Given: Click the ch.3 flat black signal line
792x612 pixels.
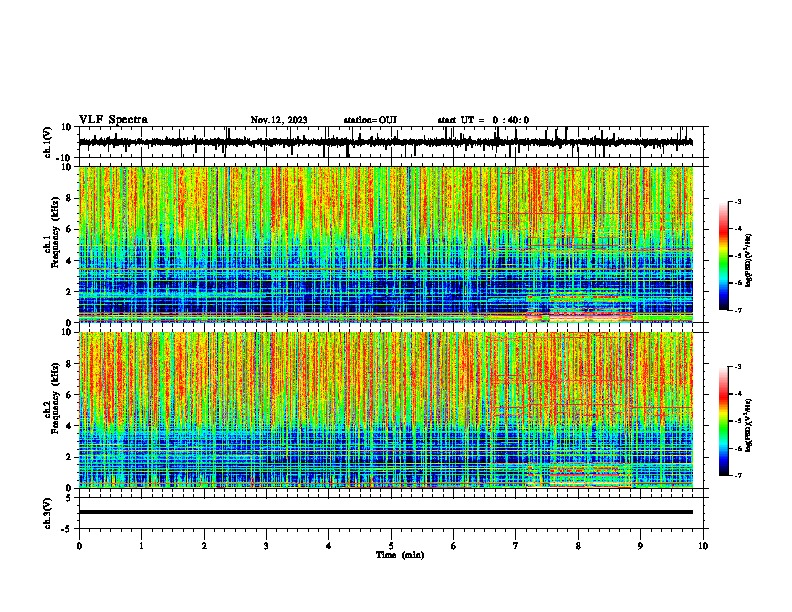Looking at the screenshot, I should pyautogui.click(x=385, y=512).
